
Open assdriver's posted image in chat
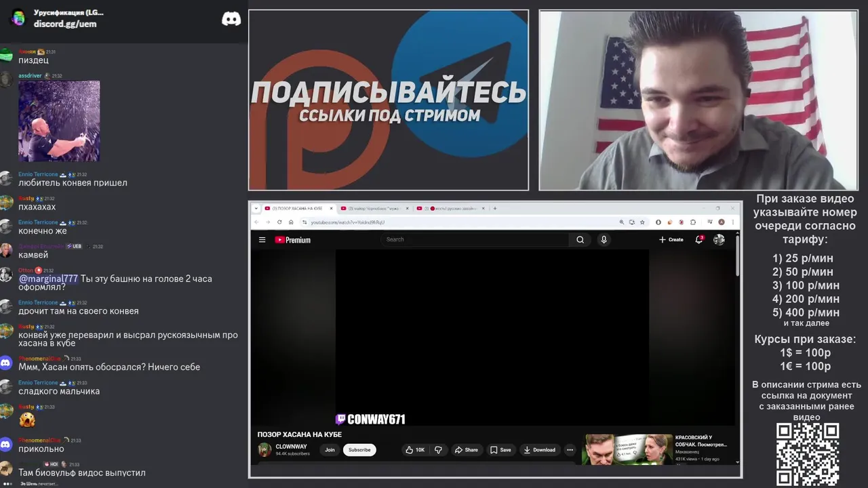coord(59,121)
